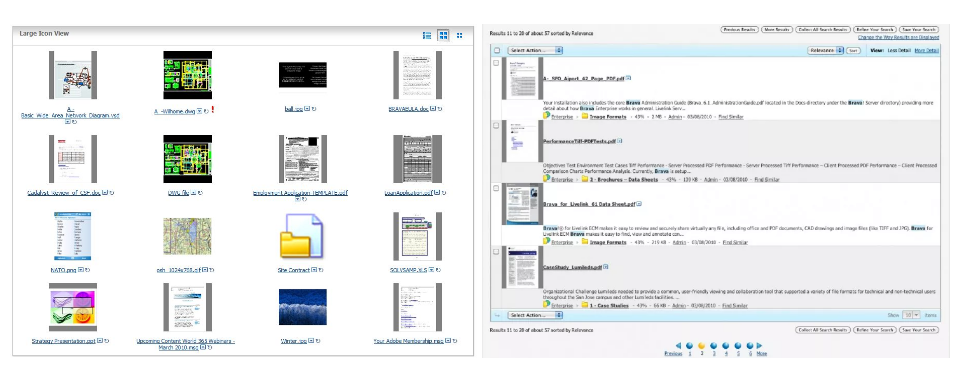The image size is (963, 375).
Task: Switch to detail list view icon
Action: [427, 36]
